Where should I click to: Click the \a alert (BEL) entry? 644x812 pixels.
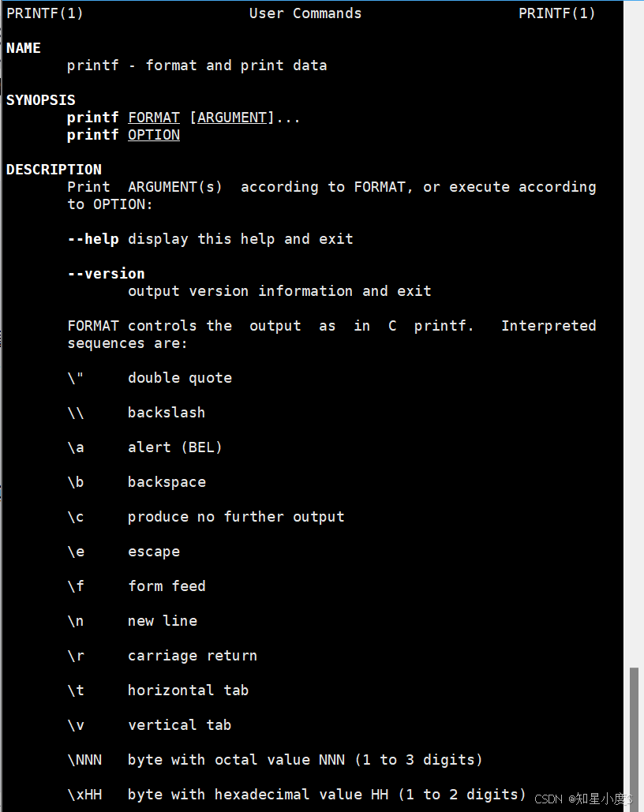(x=144, y=447)
